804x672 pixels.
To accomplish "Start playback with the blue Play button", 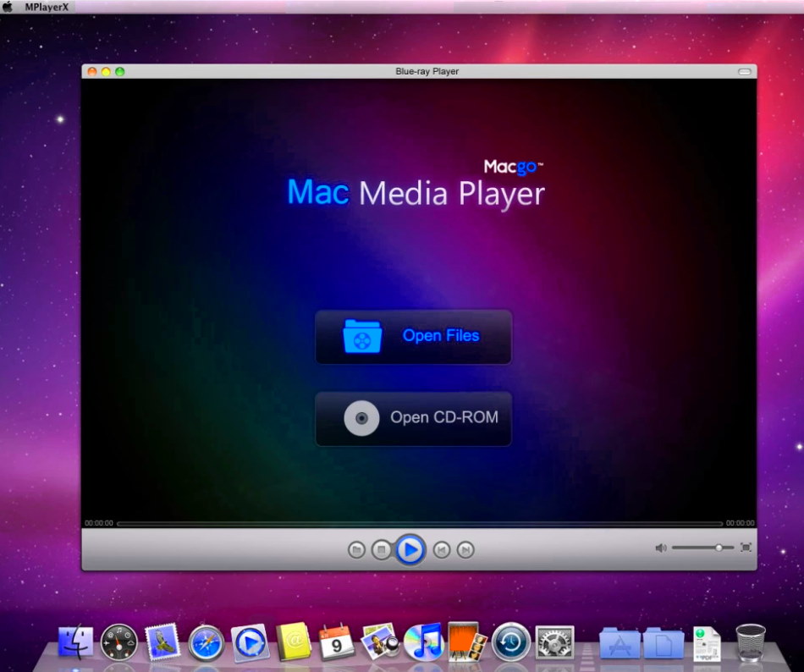I will tap(410, 549).
